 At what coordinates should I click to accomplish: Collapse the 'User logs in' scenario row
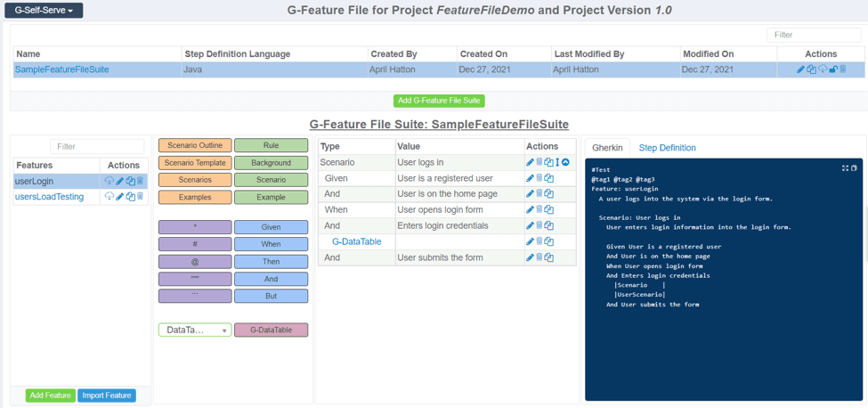click(x=565, y=162)
